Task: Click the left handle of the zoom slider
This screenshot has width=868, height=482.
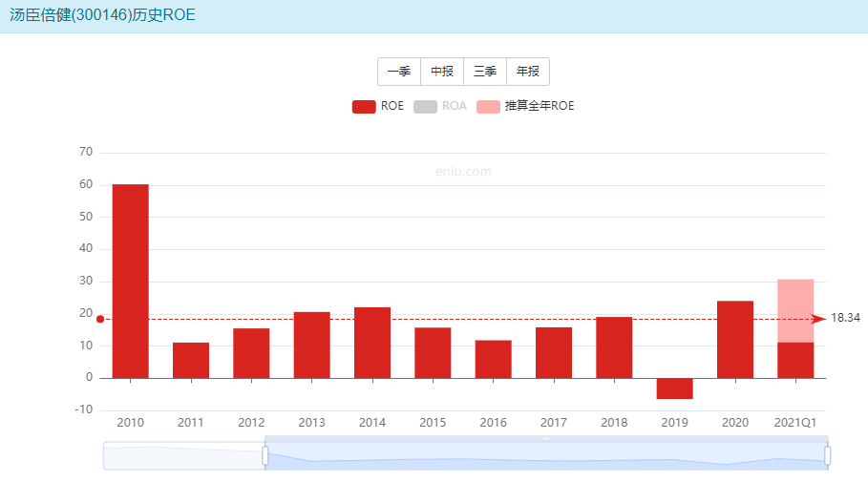Action: [265, 456]
